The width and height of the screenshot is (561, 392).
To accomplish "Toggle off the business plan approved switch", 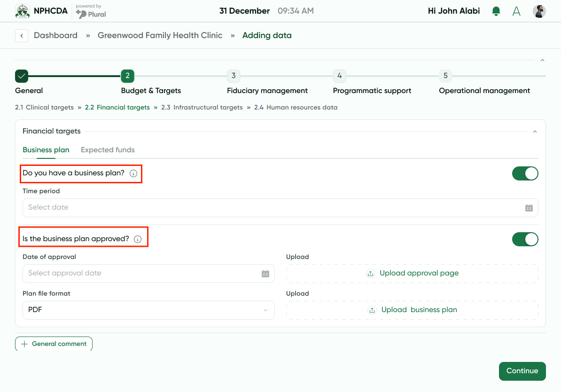I will (x=525, y=239).
